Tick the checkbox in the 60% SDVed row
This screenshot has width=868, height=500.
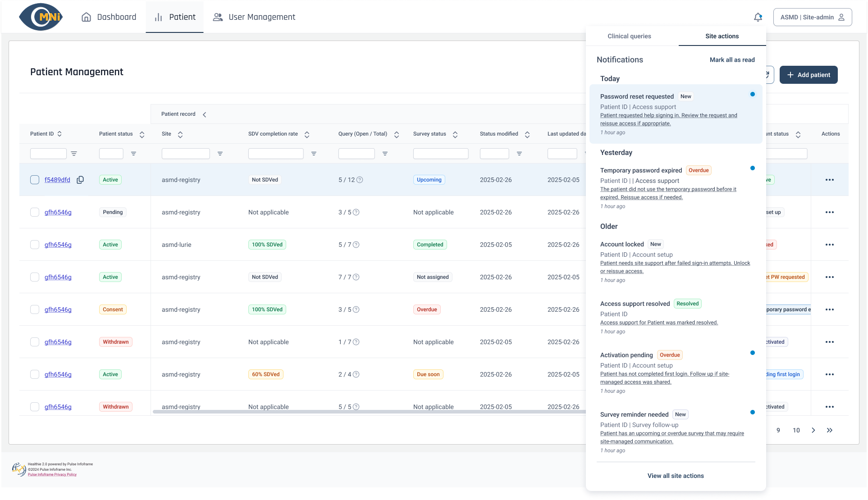pos(35,374)
